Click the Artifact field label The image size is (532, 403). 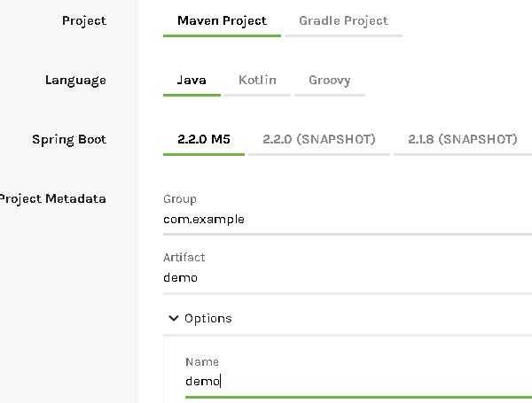(184, 258)
